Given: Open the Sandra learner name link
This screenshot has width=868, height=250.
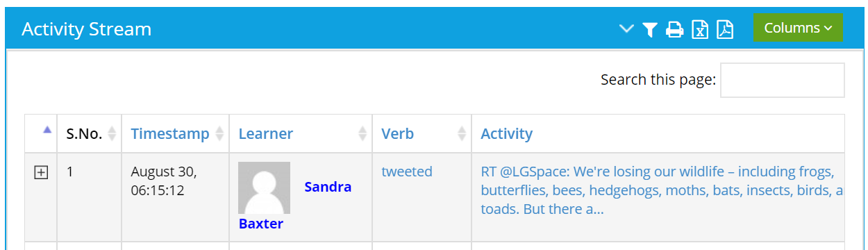Looking at the screenshot, I should (x=328, y=187).
